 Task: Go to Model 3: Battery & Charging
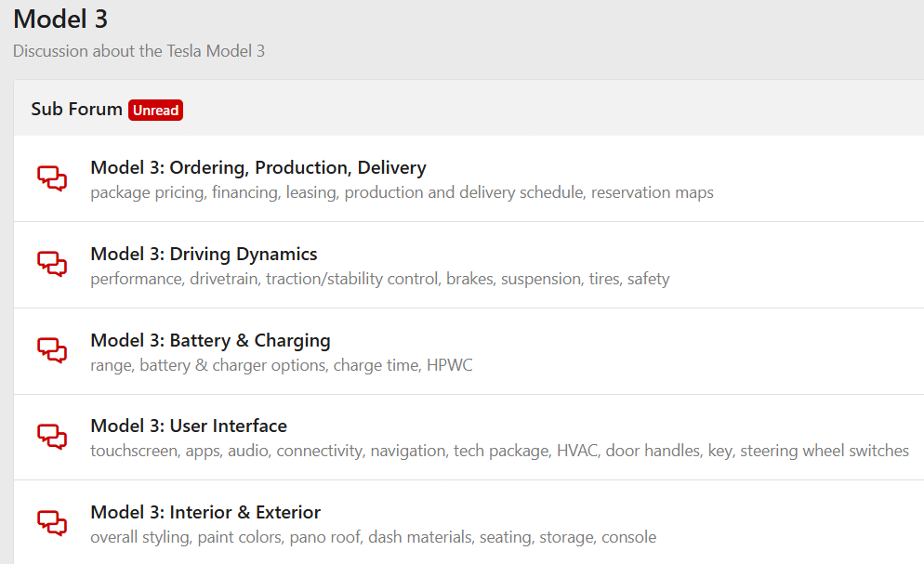tap(210, 340)
